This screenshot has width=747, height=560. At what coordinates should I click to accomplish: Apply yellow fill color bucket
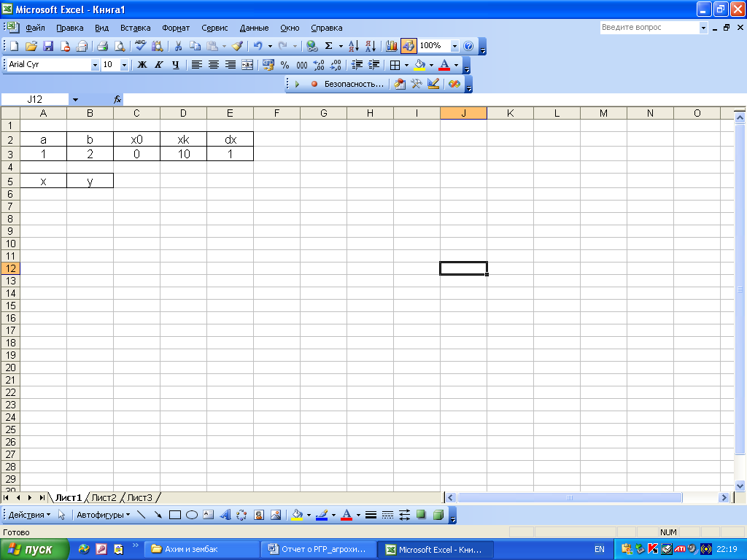point(419,65)
